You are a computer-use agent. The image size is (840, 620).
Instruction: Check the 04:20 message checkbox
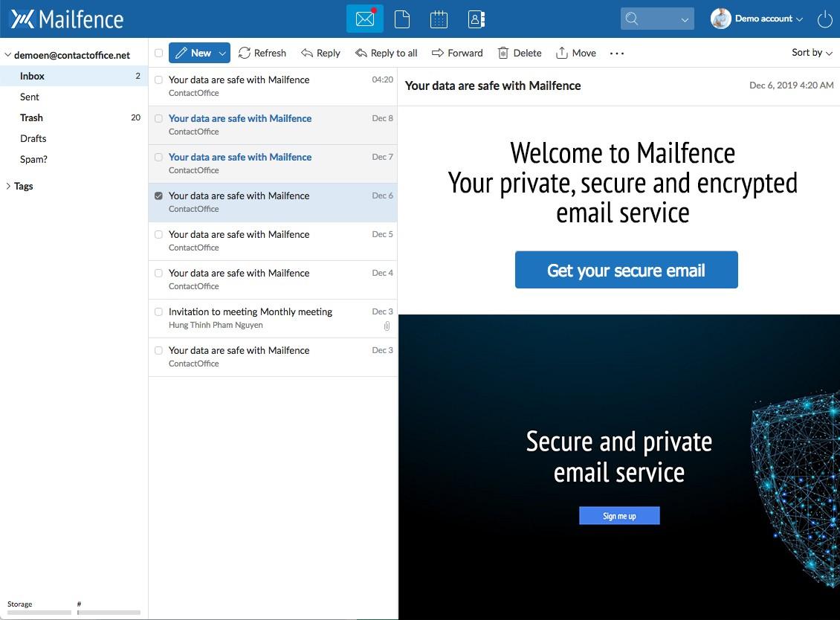(x=158, y=80)
